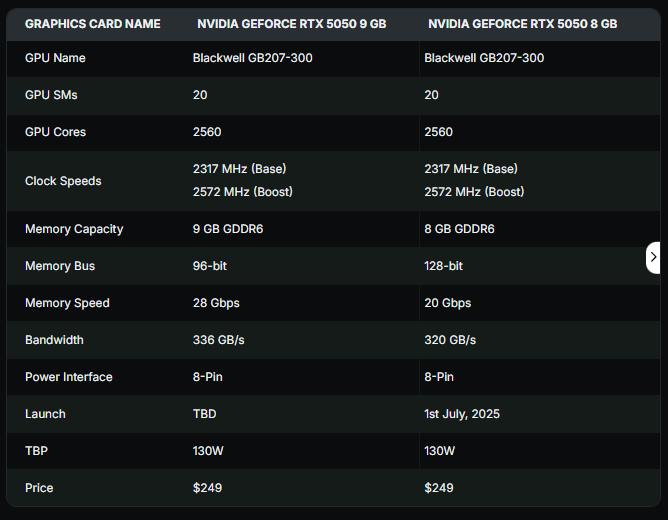
Task: Click the 'GPU Cores' row label
Action: pos(55,132)
